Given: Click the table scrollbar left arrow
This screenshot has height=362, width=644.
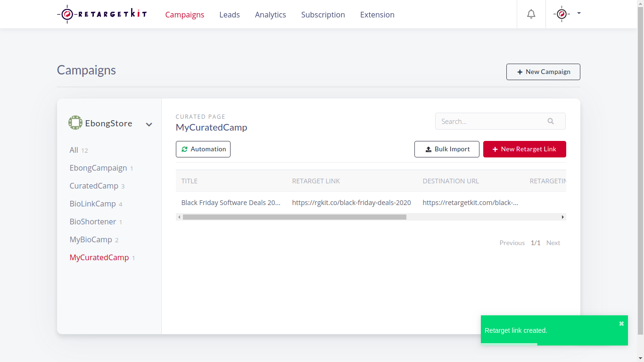Looking at the screenshot, I should [179, 217].
